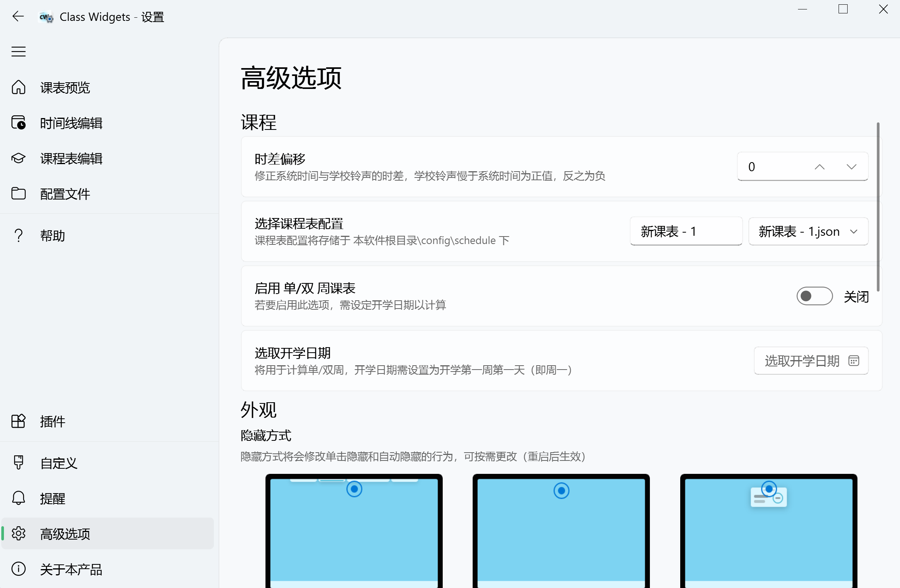This screenshot has width=900, height=588.
Task: Select the middle hide mode thumbnail
Action: click(561, 531)
